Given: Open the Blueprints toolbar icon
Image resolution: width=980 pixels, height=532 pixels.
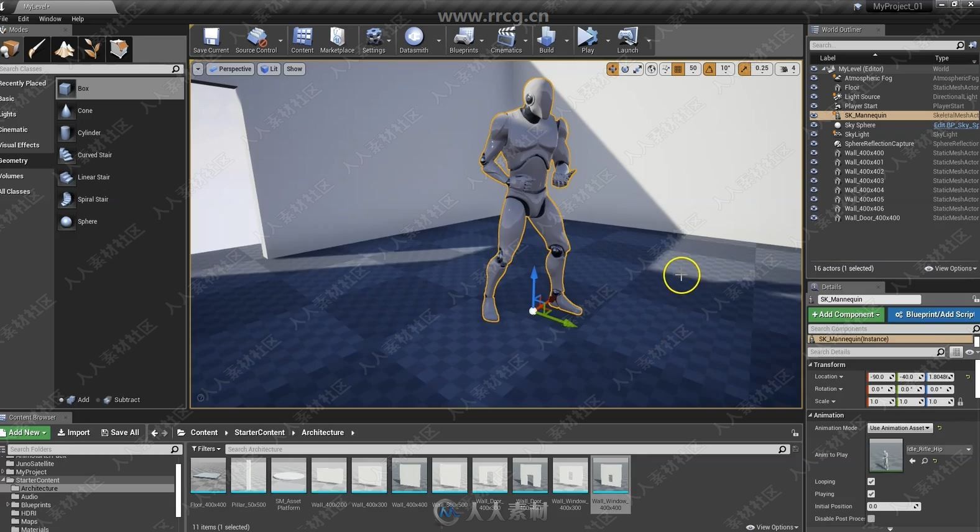Looking at the screenshot, I should tap(464, 40).
